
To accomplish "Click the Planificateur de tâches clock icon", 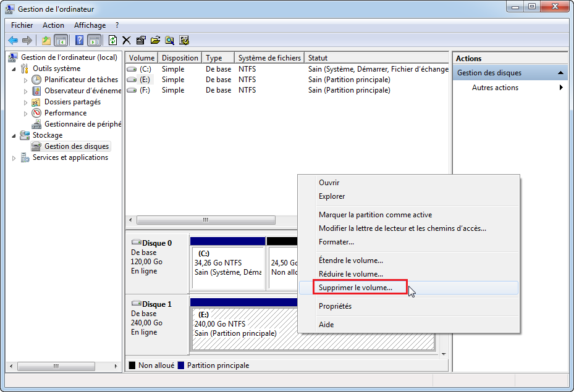I will (36, 80).
